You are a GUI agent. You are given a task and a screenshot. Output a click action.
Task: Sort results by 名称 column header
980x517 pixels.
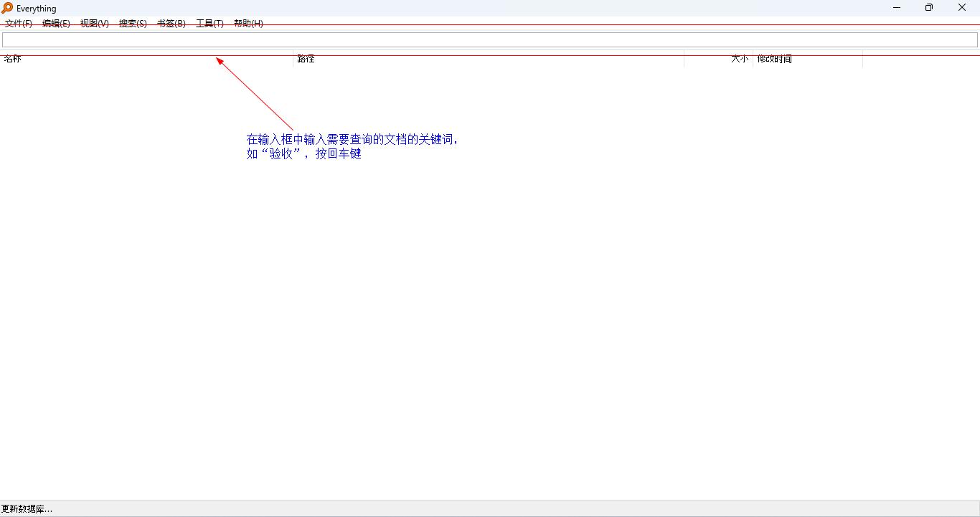click(x=147, y=59)
